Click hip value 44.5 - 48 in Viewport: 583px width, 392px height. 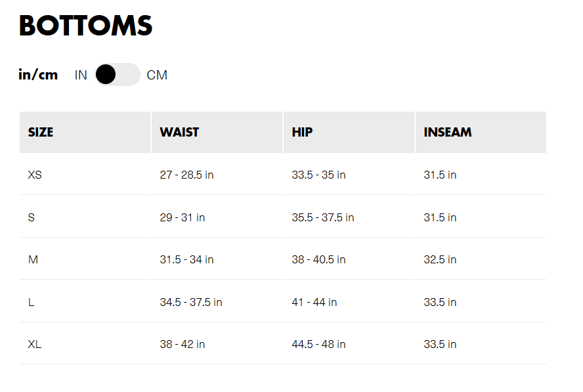point(318,344)
